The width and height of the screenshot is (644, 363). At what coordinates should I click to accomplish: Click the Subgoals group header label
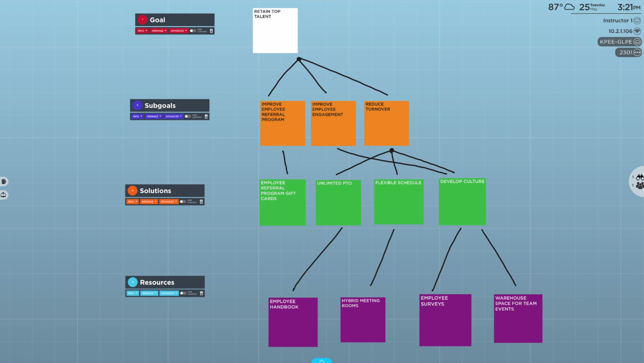pos(160,105)
